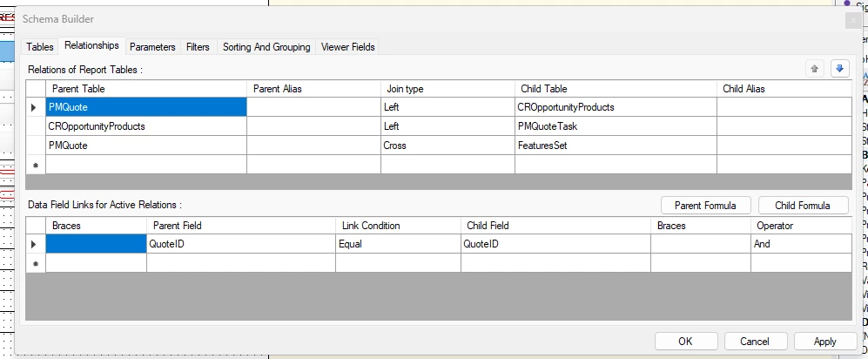Open the Filters tab
Screen dimensions: 868x359
198,47
